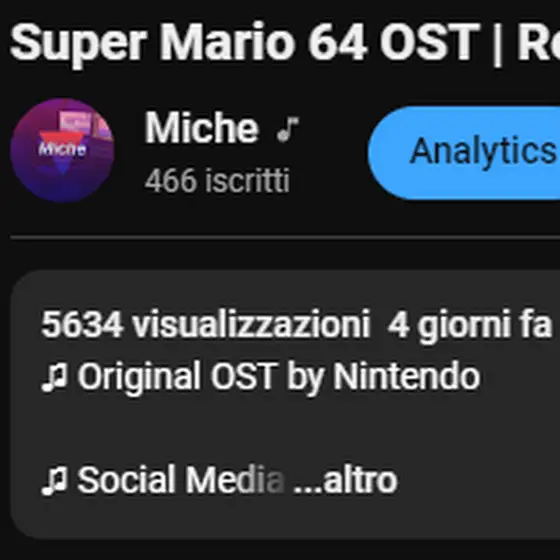Click the word OST in video title
This screenshot has height=560, width=560.
tap(430, 42)
